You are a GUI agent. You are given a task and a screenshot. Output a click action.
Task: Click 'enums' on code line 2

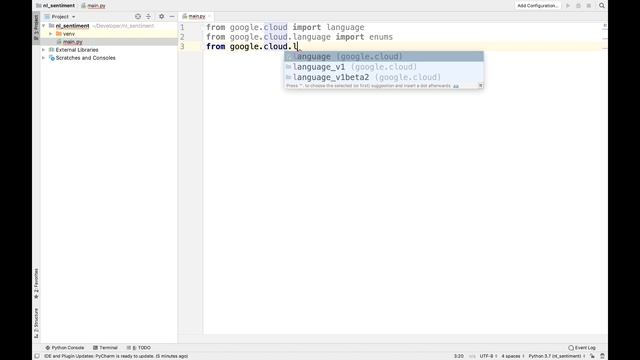381,37
